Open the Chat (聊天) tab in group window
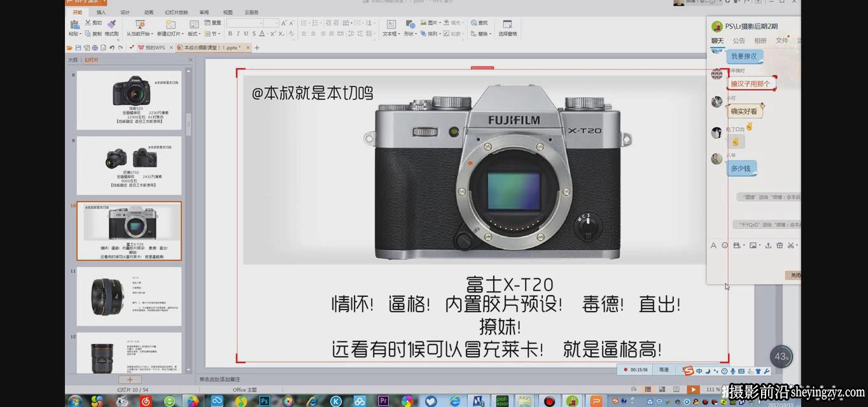 717,41
